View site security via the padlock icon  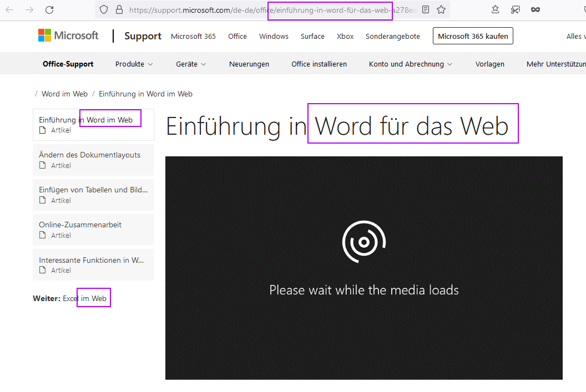[119, 10]
